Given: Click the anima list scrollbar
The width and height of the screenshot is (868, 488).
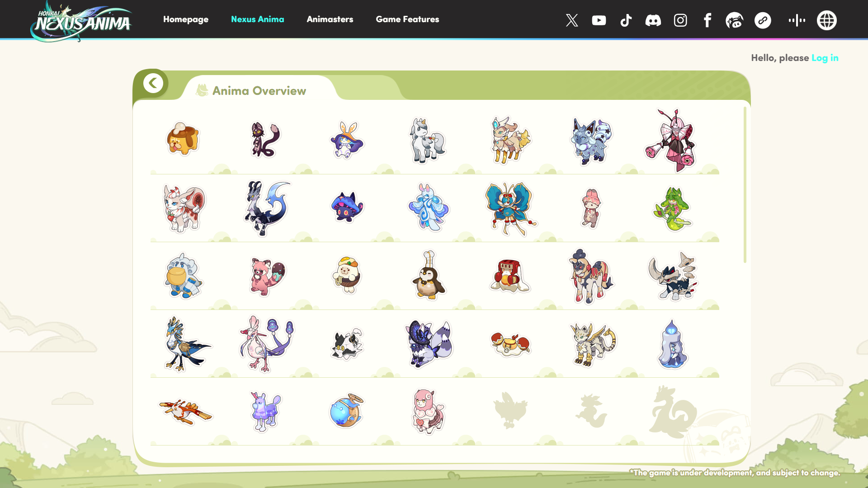Looking at the screenshot, I should [x=745, y=185].
